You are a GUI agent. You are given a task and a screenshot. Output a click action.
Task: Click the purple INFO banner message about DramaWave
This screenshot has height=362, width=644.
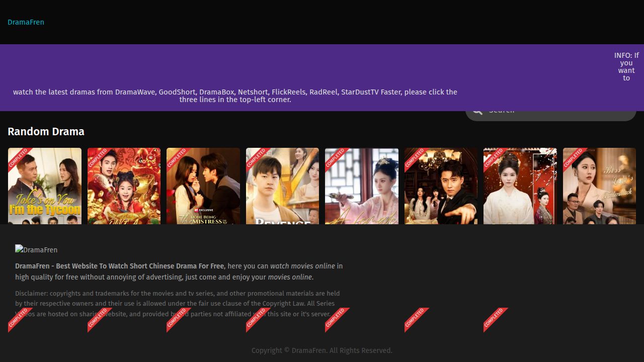[x=322, y=77]
